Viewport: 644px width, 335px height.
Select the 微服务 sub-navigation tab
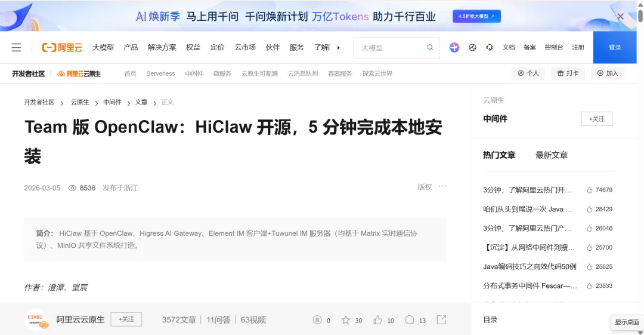click(222, 73)
